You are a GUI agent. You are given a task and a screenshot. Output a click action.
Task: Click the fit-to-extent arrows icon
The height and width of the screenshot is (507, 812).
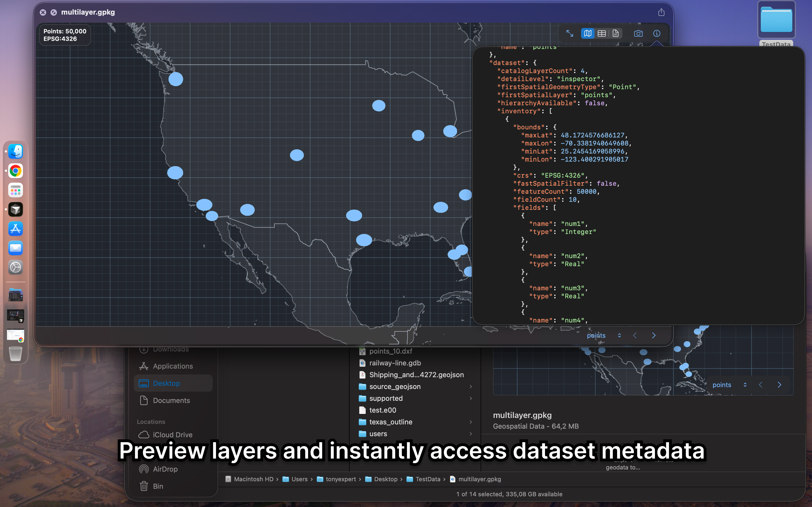[x=570, y=34]
